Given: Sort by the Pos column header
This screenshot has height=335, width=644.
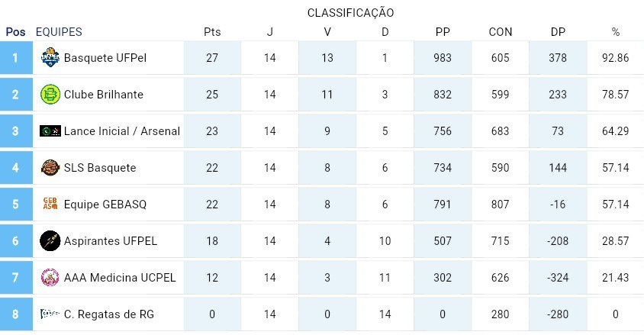Looking at the screenshot, I should point(15,32).
